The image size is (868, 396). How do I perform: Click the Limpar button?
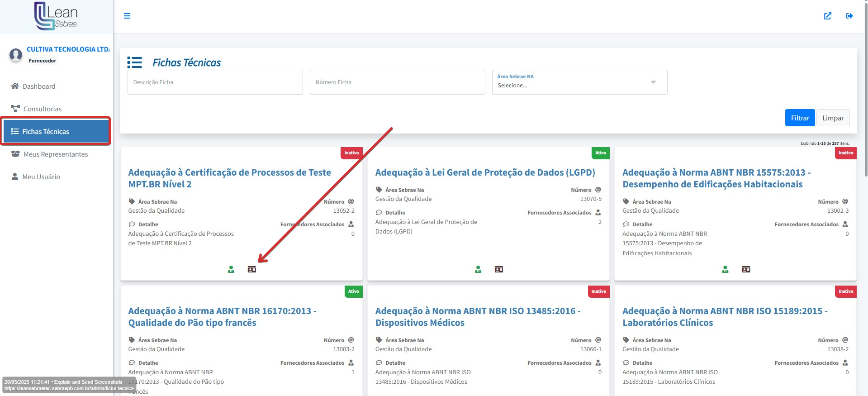point(832,118)
